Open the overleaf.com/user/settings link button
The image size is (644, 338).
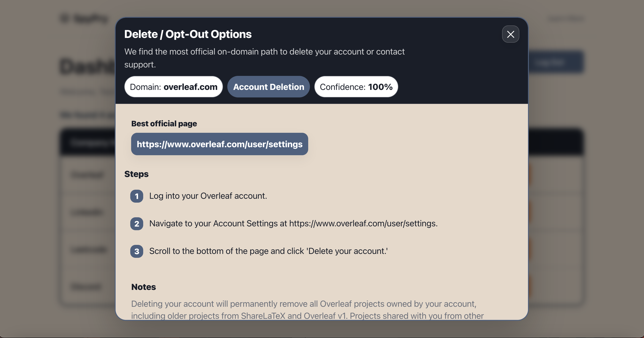pos(220,144)
